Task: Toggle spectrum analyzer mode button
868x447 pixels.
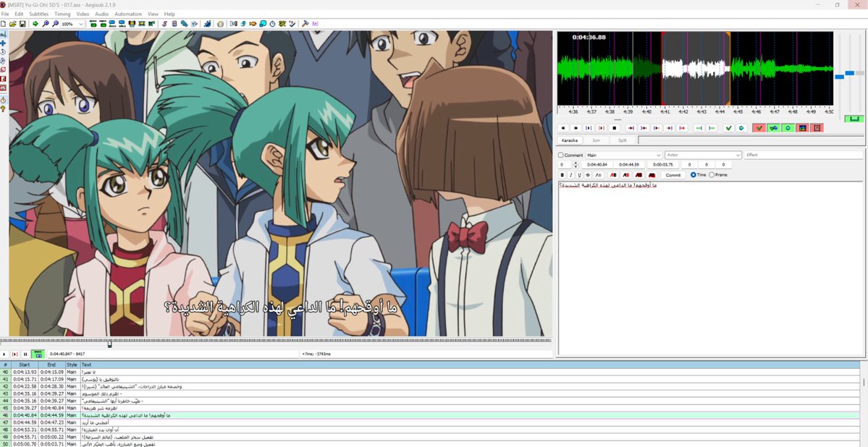Action: coord(802,128)
